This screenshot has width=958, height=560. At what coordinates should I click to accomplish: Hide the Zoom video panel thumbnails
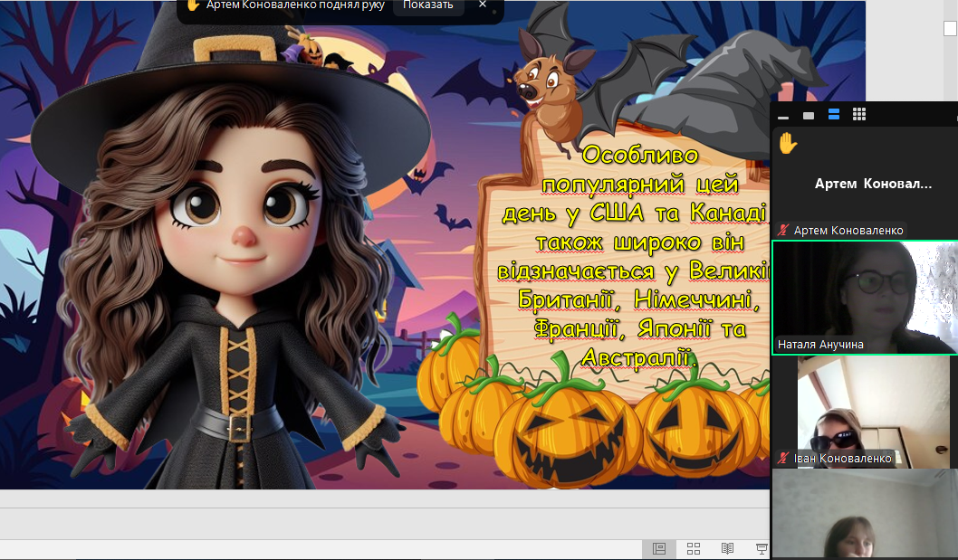[783, 116]
